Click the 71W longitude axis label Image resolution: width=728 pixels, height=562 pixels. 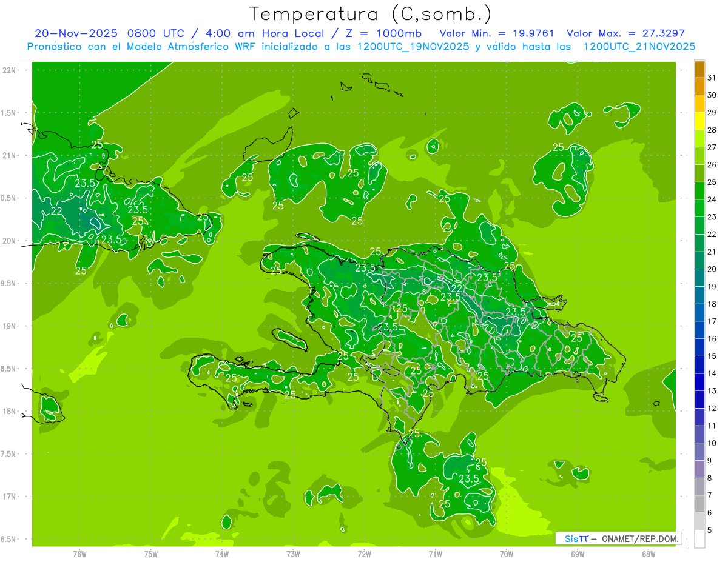coord(436,554)
